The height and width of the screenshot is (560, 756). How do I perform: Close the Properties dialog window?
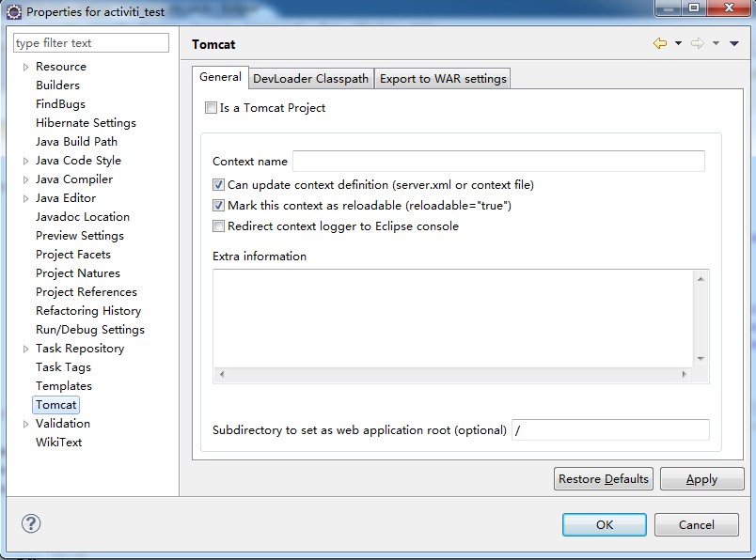coord(729,8)
